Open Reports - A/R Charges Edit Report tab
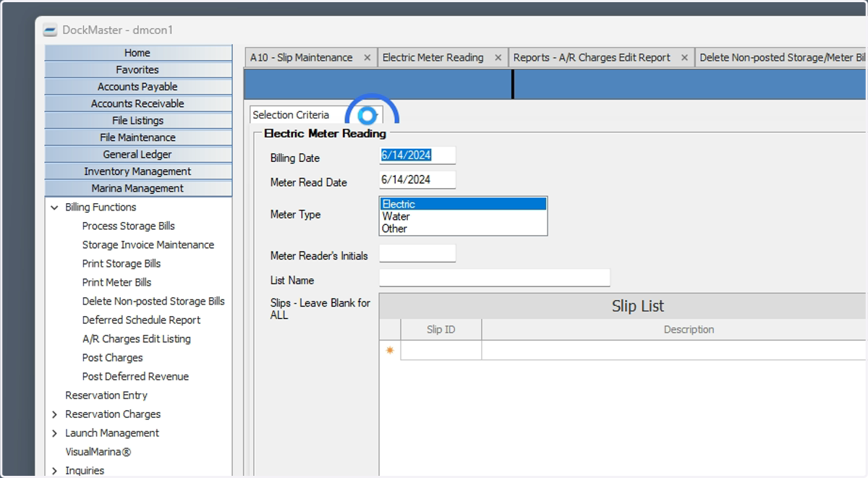 (592, 58)
